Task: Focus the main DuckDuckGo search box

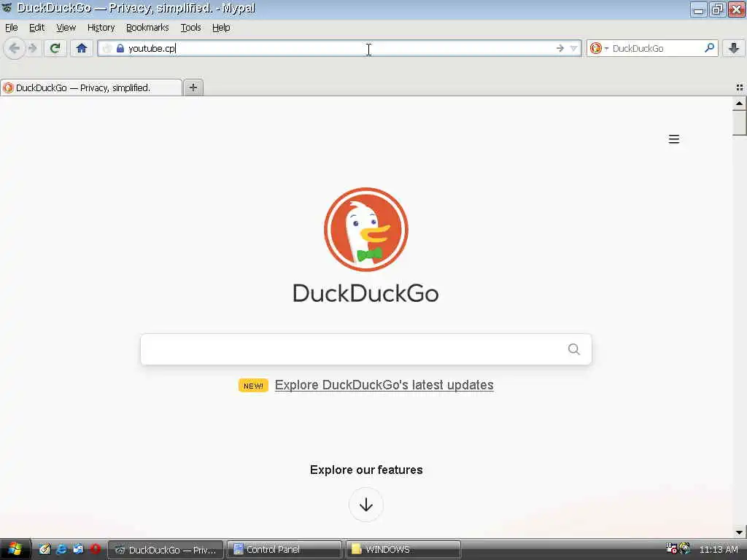Action: 366,349
